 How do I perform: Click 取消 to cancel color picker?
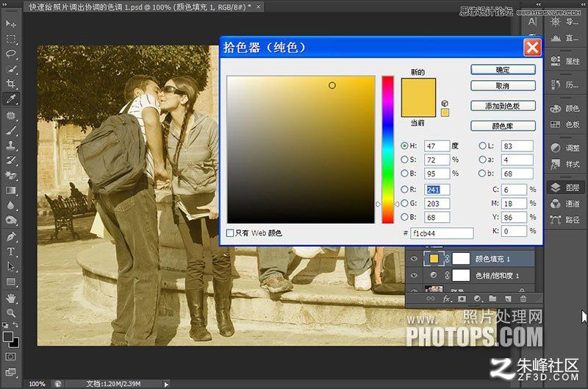pos(503,86)
